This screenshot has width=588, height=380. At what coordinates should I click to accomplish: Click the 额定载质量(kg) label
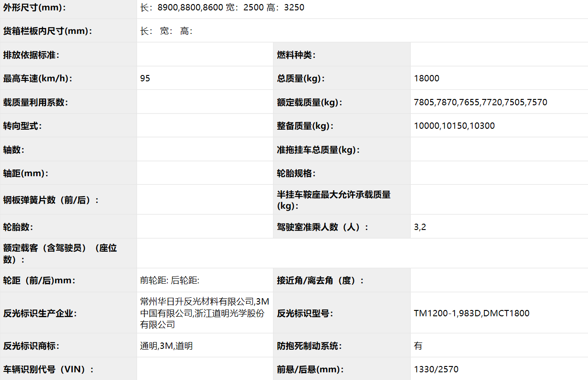309,102
